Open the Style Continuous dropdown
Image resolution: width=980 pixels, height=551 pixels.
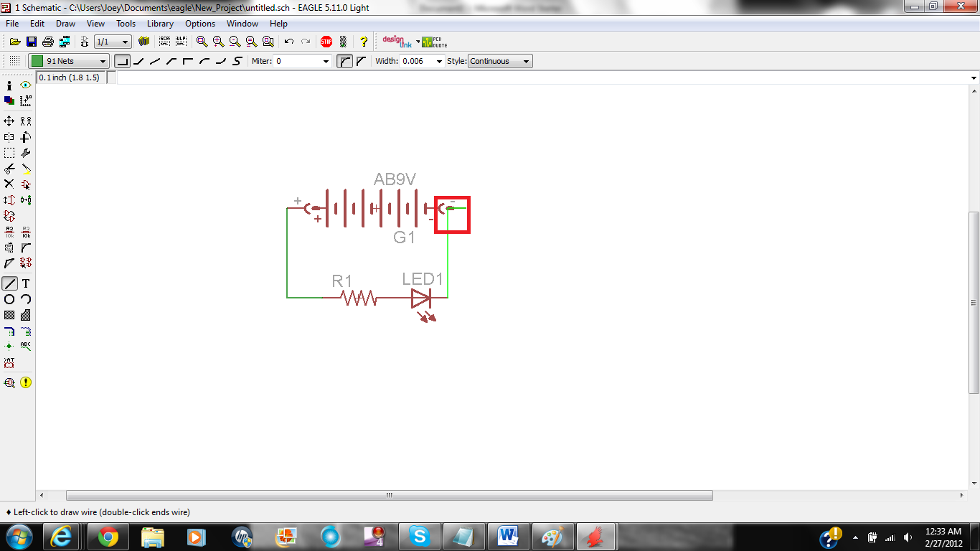pyautogui.click(x=526, y=61)
